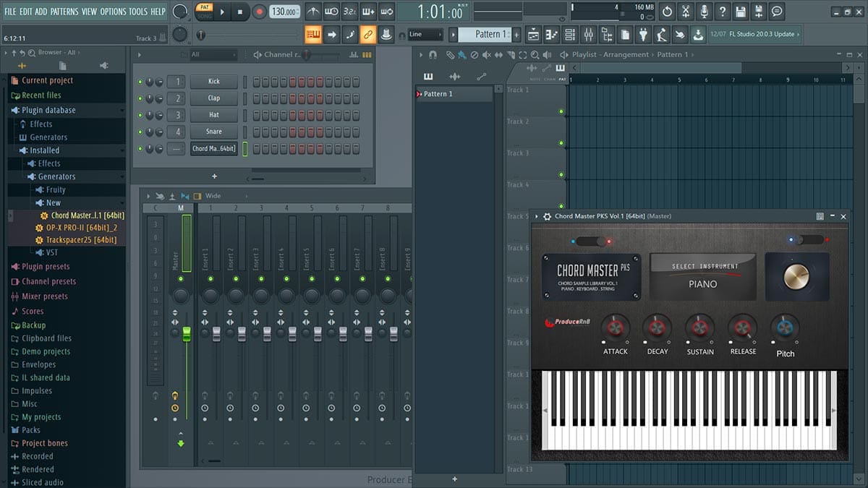Open the OPTIONS menu
This screenshot has height=488, width=868.
click(x=113, y=12)
